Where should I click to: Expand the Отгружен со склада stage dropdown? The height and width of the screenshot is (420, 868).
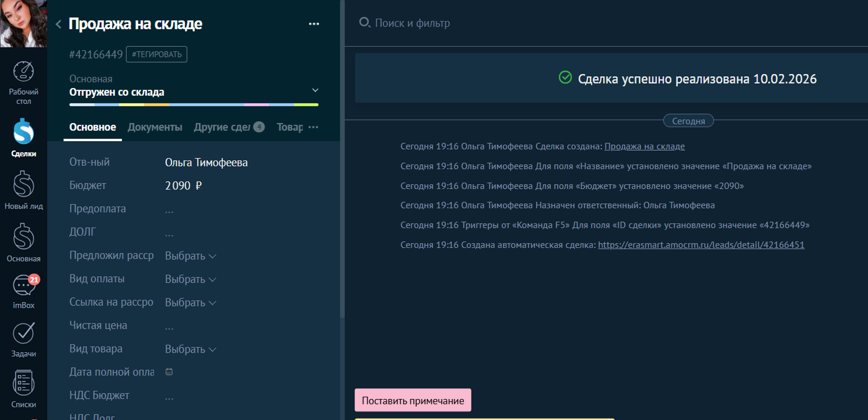(x=315, y=90)
